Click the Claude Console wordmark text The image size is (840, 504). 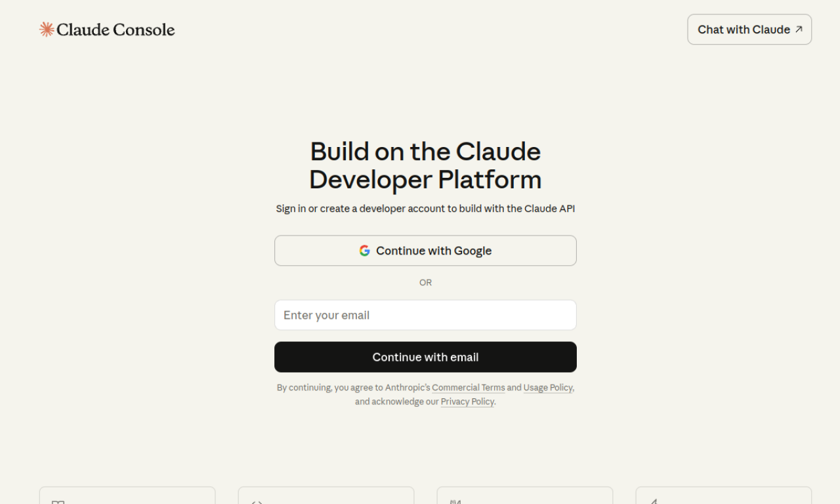coord(115,30)
